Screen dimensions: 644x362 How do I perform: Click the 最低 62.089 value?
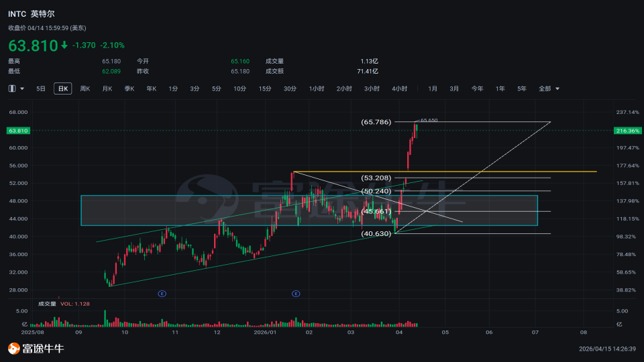(111, 72)
